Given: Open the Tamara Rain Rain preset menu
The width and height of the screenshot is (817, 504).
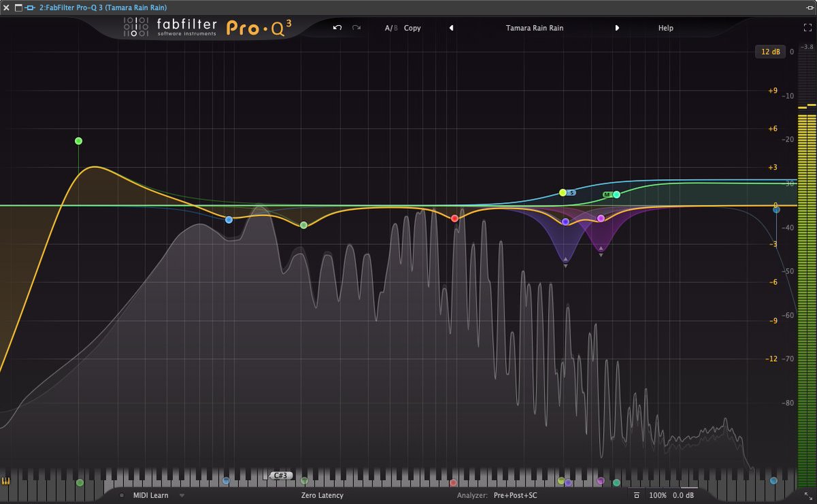Looking at the screenshot, I should pos(534,28).
